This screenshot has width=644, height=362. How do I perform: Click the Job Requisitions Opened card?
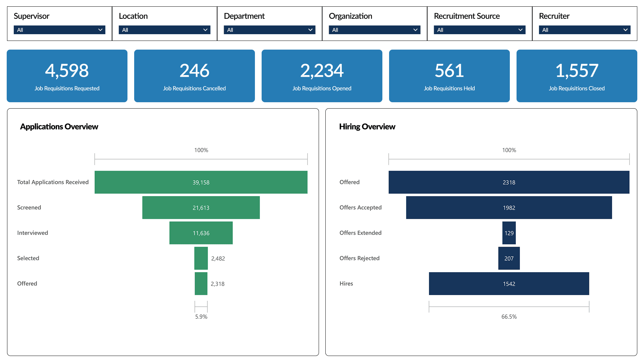(x=322, y=76)
